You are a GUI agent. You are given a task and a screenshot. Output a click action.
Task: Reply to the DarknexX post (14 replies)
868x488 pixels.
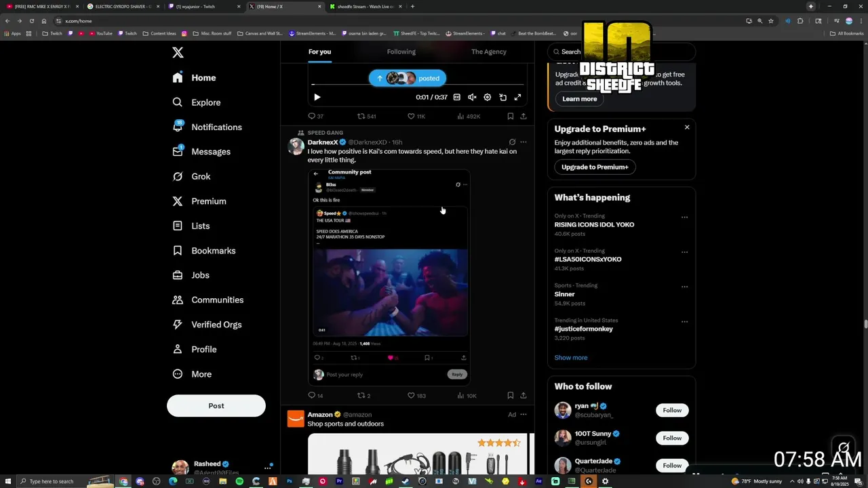pos(315,396)
